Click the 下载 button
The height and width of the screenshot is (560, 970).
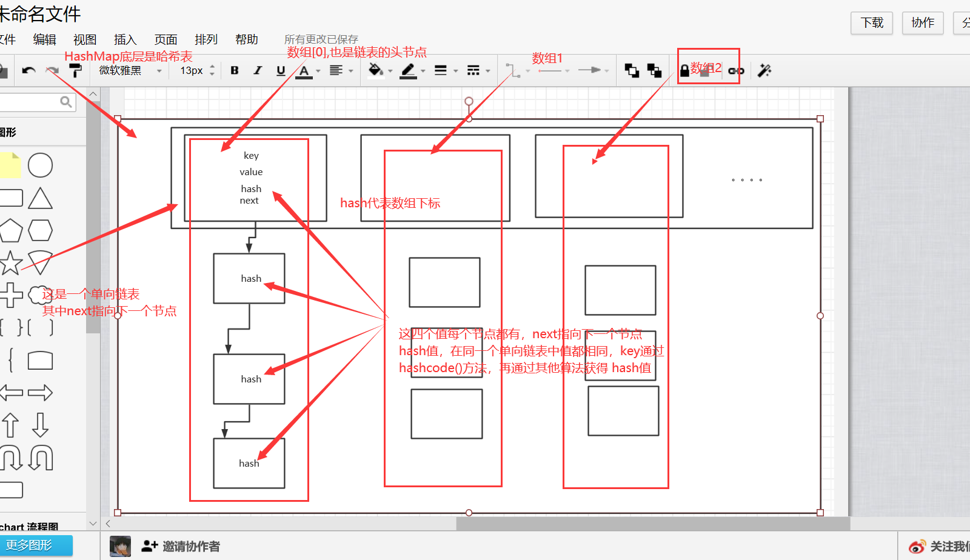872,23
